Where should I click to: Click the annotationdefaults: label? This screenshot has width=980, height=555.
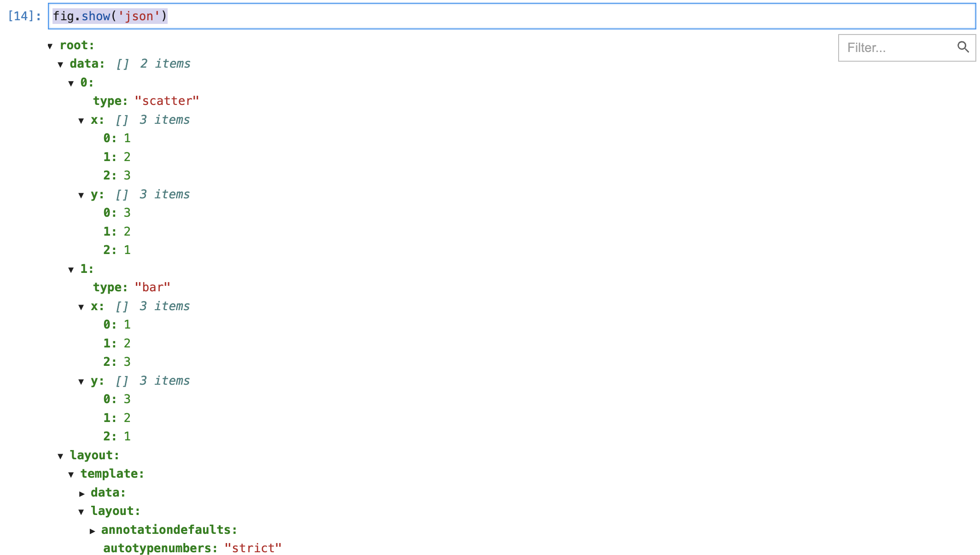[x=169, y=530]
